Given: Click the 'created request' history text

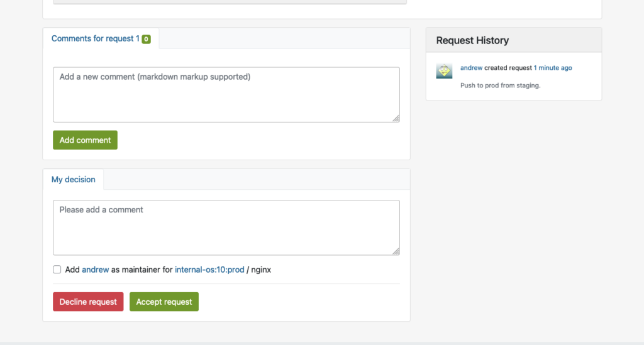Looking at the screenshot, I should pyautogui.click(x=508, y=68).
